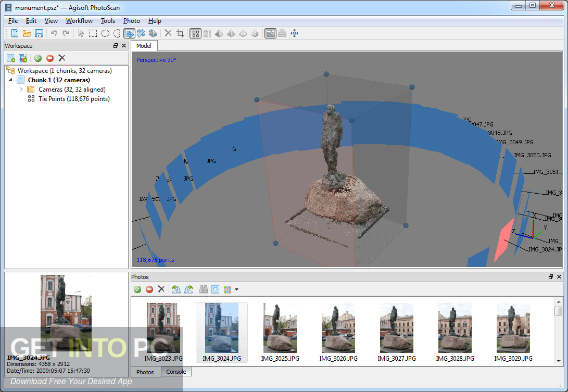This screenshot has width=568, height=392.
Task: Toggle the Point Cloud view mode
Action: 196,34
